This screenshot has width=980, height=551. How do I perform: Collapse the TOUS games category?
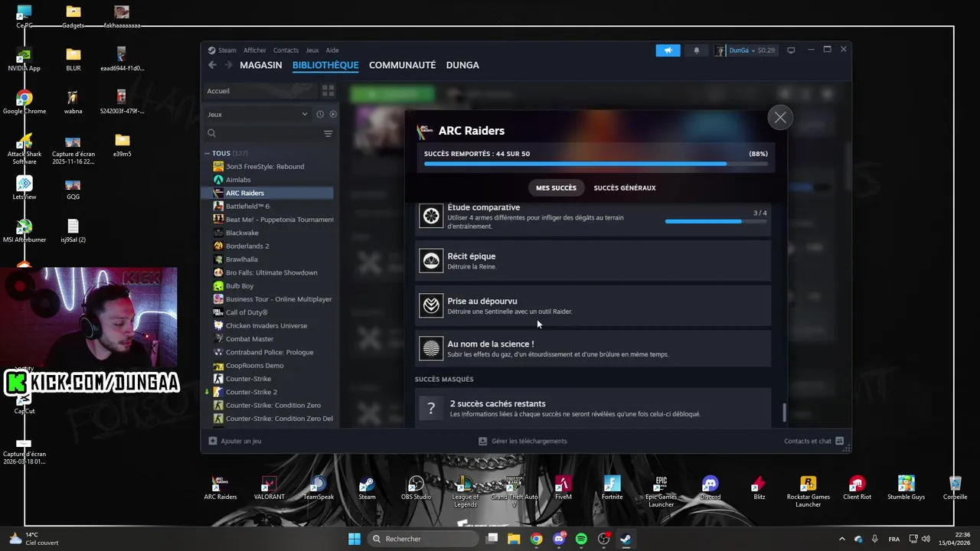pyautogui.click(x=207, y=153)
